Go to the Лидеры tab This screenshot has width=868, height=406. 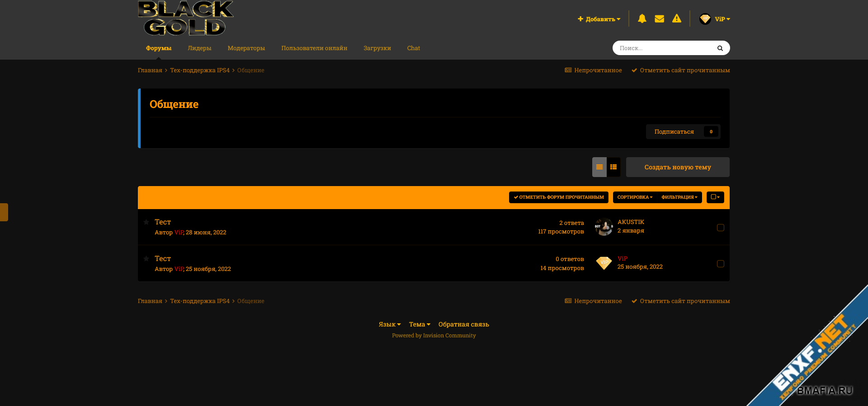coord(199,48)
